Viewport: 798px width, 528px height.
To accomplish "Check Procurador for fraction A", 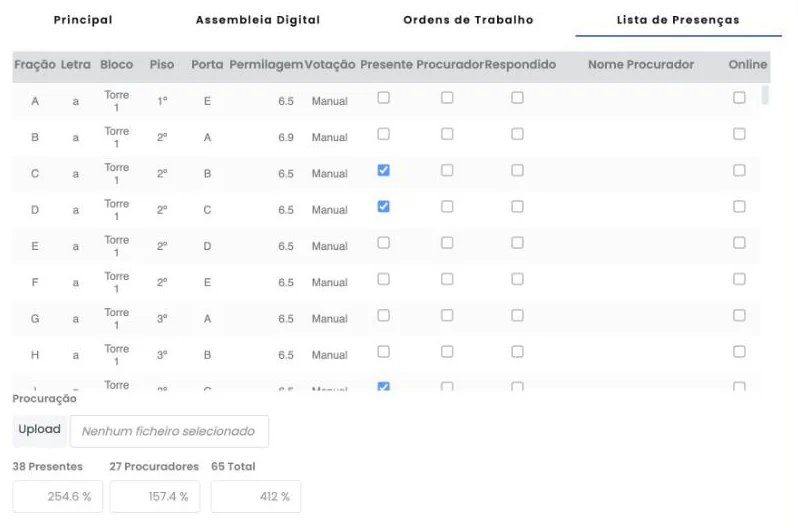I will (447, 97).
